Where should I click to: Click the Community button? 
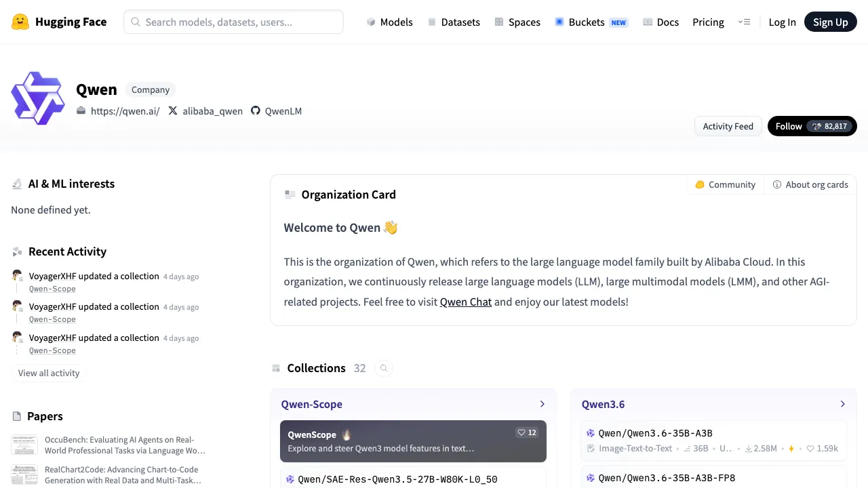[725, 184]
